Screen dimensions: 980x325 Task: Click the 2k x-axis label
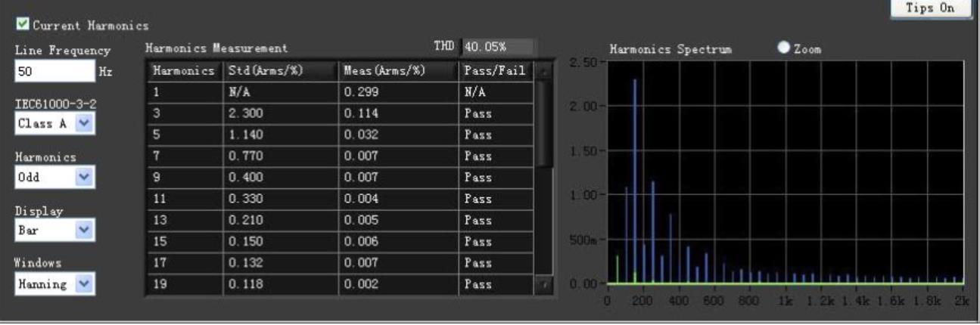point(963,300)
